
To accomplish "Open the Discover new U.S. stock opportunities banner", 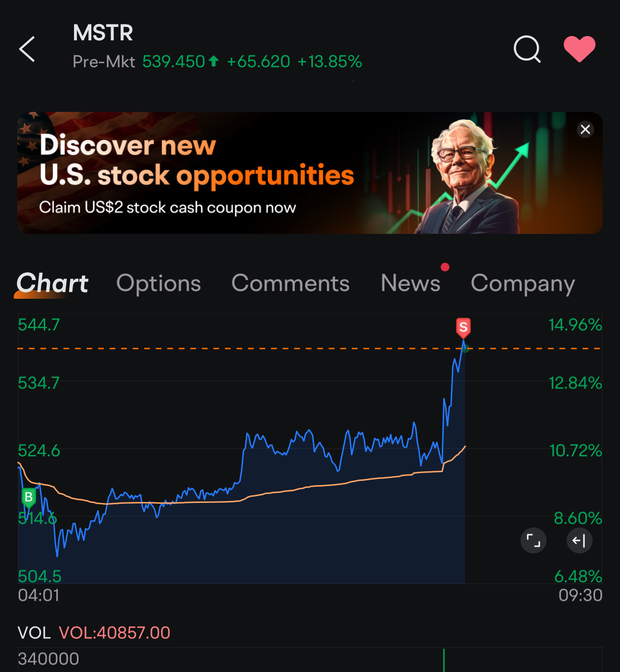I will 310,173.
